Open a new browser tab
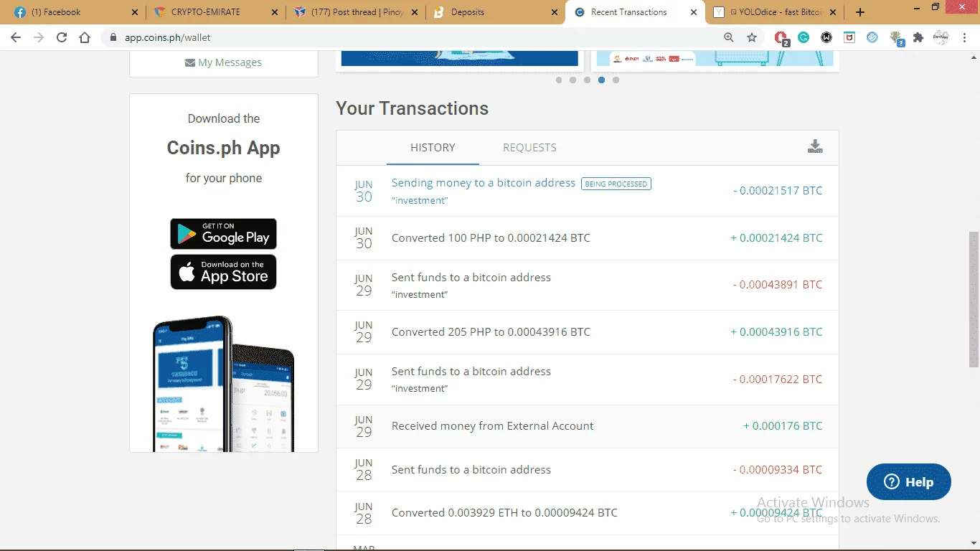 pyautogui.click(x=860, y=12)
